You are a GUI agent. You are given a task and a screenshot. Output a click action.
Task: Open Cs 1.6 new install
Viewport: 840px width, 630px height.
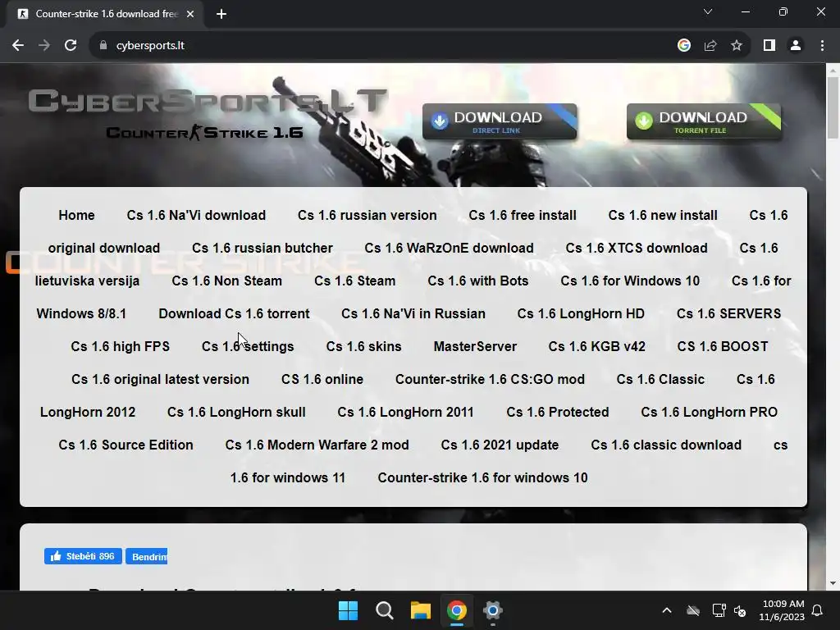(663, 216)
